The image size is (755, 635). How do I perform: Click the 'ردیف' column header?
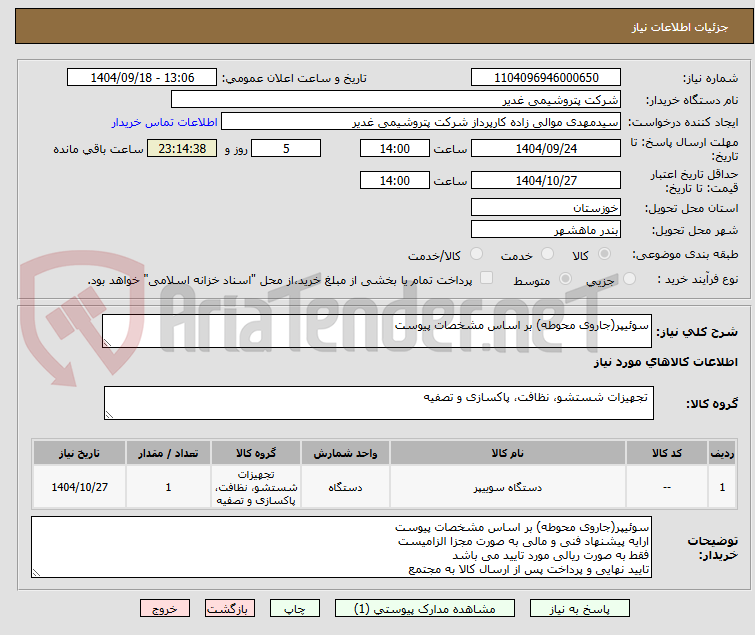[722, 453]
